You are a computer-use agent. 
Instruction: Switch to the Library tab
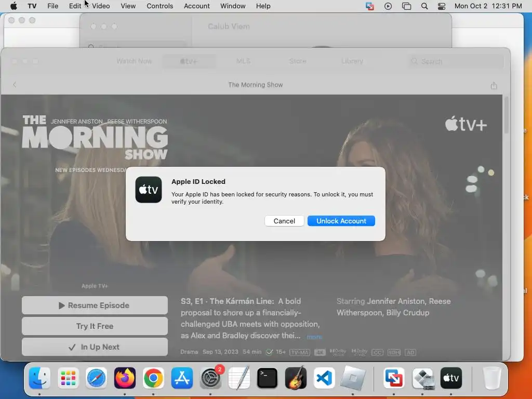352,61
